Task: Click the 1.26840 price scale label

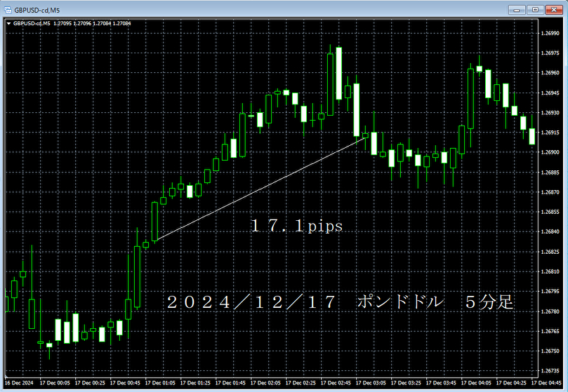Action: click(x=550, y=231)
